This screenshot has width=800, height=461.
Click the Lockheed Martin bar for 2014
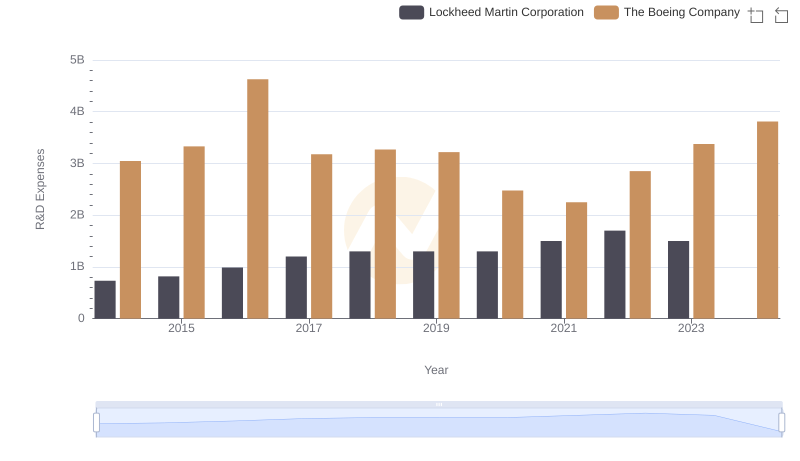pyautogui.click(x=105, y=300)
